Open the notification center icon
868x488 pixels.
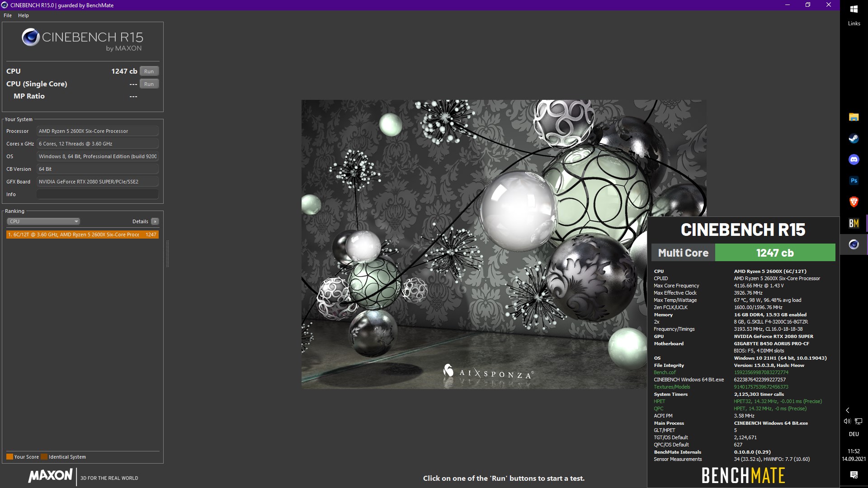854,475
